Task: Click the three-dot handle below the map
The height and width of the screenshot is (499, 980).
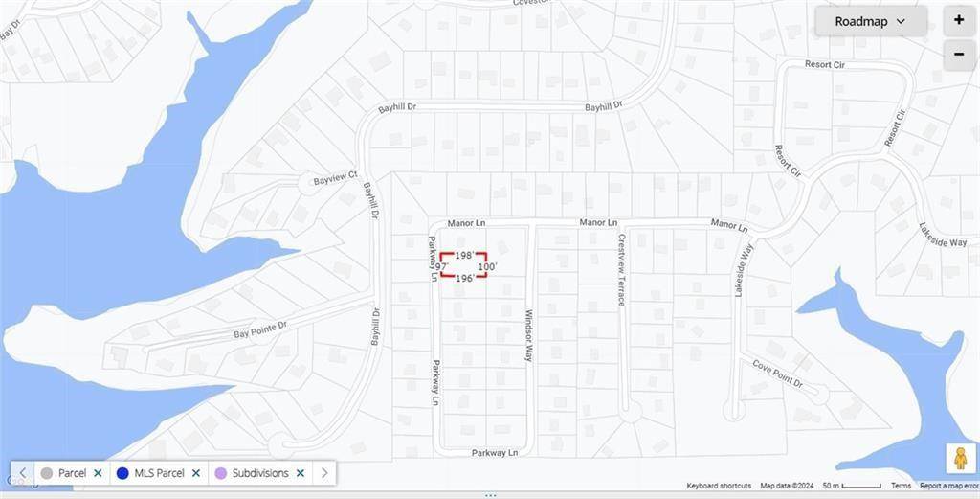Action: pyautogui.click(x=490, y=495)
